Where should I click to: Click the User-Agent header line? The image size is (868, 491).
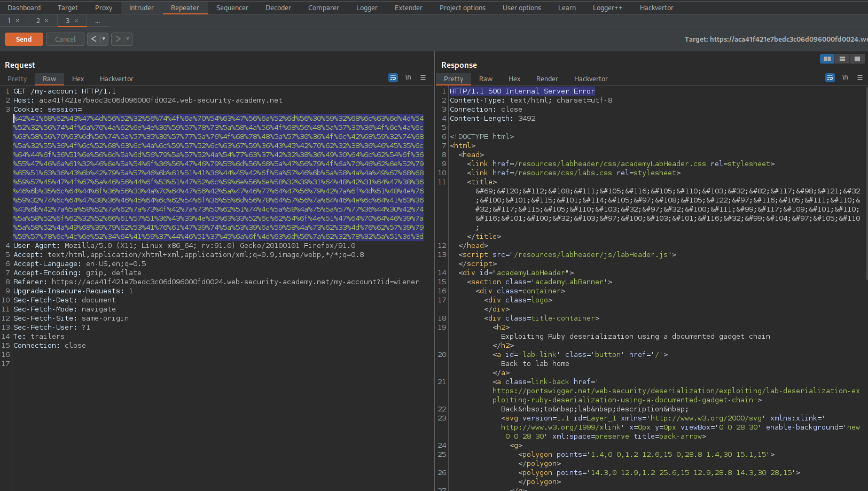(x=184, y=245)
